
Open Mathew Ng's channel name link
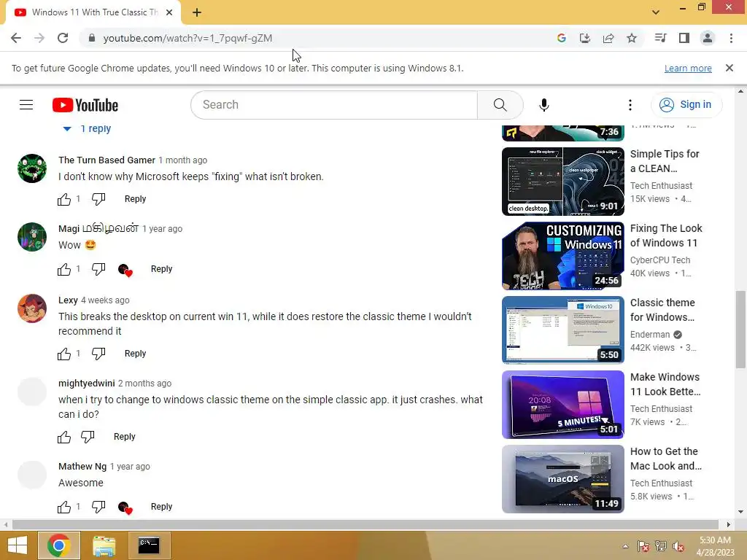(x=82, y=467)
